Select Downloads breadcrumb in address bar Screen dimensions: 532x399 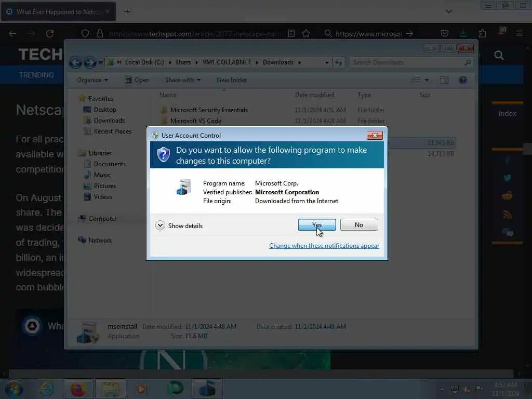(278, 62)
